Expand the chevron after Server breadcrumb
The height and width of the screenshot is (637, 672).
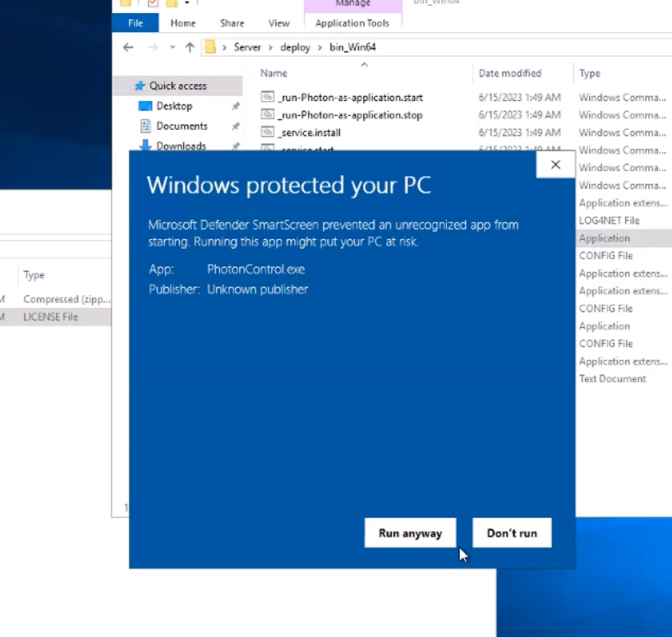tap(271, 48)
